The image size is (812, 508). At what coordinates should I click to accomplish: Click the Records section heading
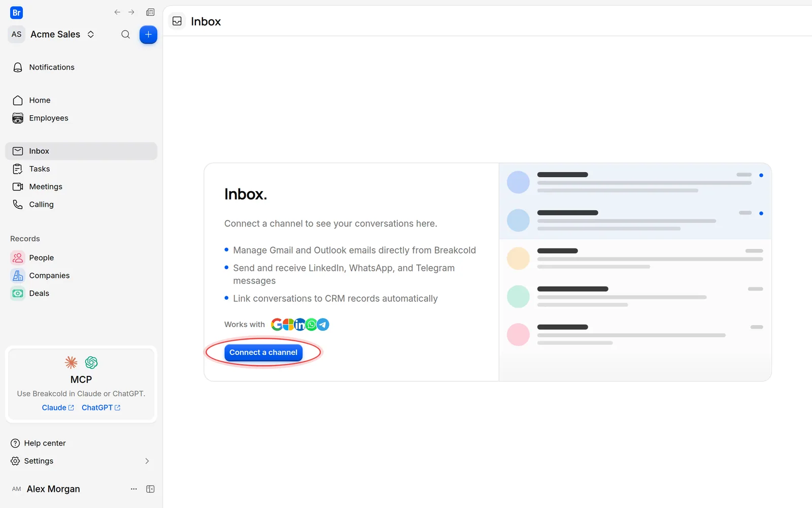[25, 239]
